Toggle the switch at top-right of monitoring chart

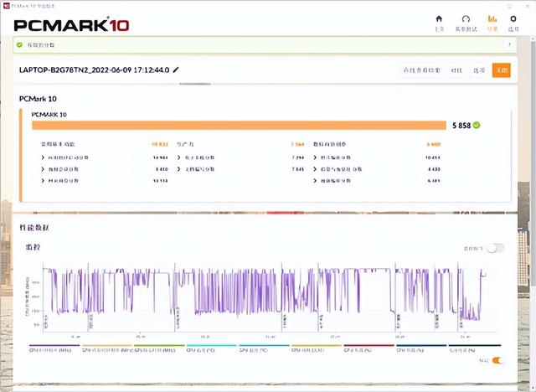pos(495,248)
